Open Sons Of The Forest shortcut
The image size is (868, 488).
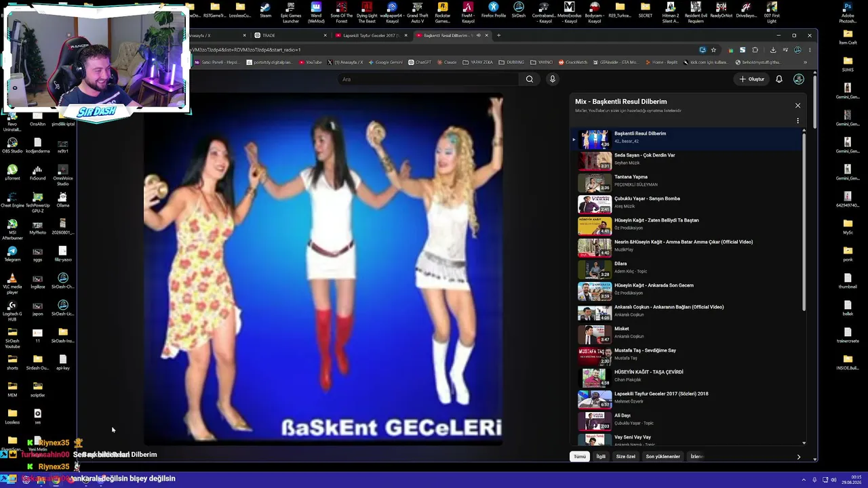[341, 13]
